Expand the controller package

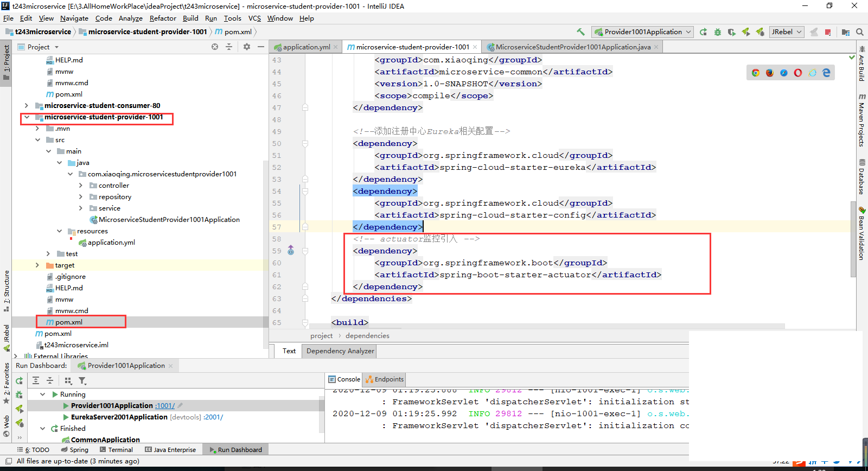tap(81, 186)
